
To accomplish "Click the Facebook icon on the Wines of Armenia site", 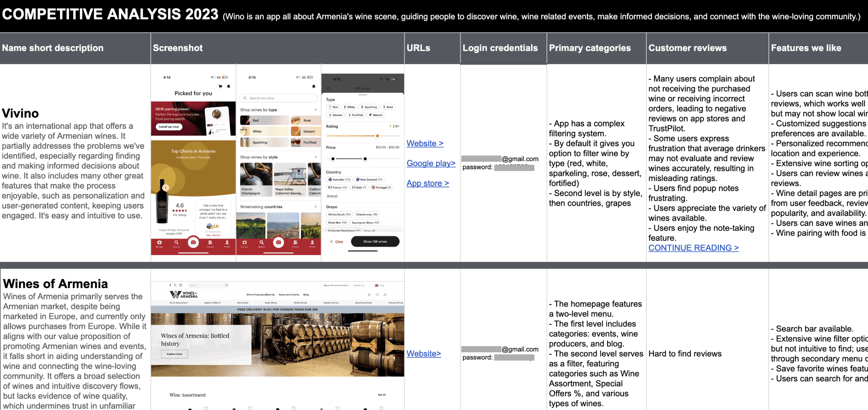I will pyautogui.click(x=170, y=285).
